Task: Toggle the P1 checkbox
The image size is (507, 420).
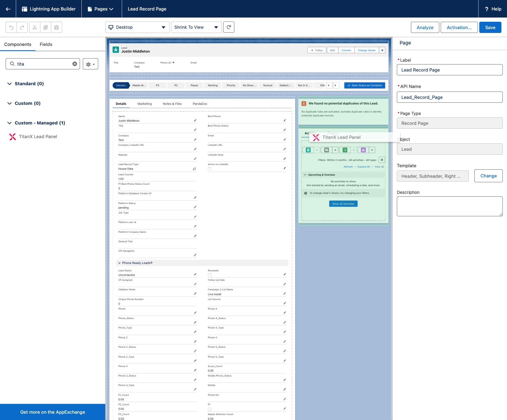Action: (x=209, y=409)
